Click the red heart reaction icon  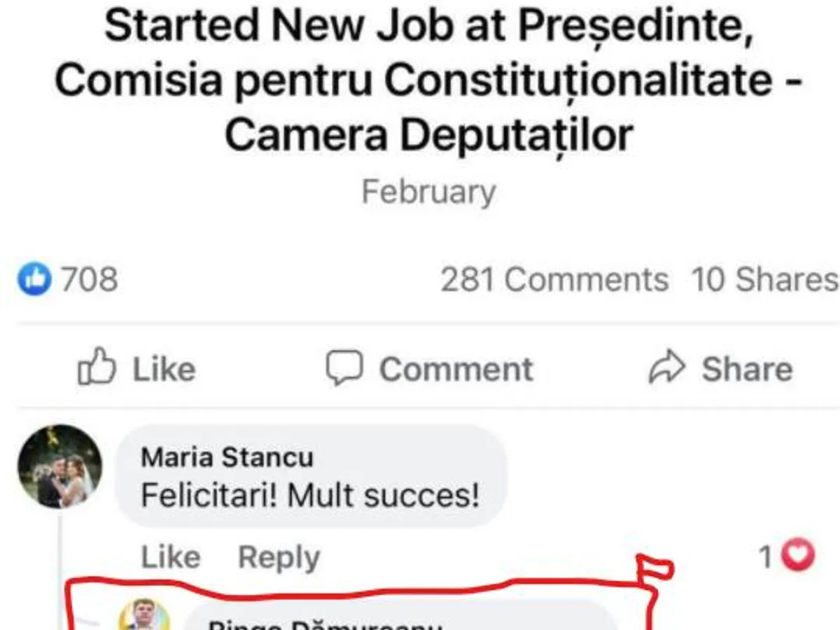pyautogui.click(x=798, y=557)
